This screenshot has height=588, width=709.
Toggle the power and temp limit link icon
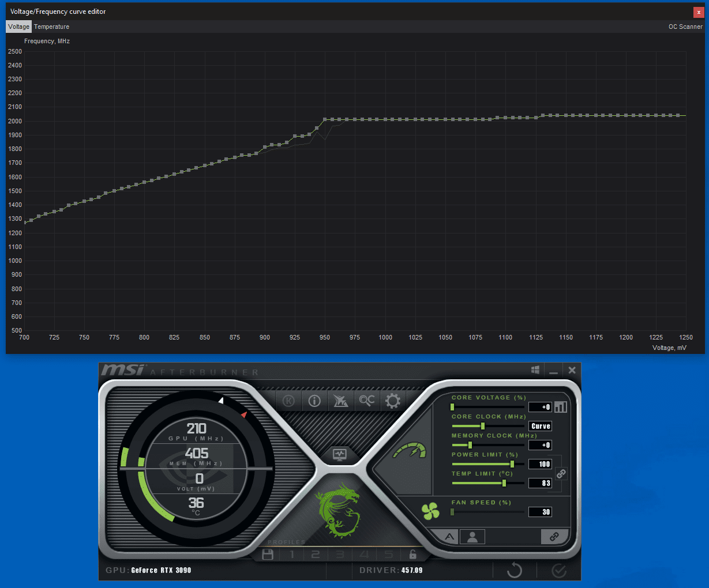561,473
